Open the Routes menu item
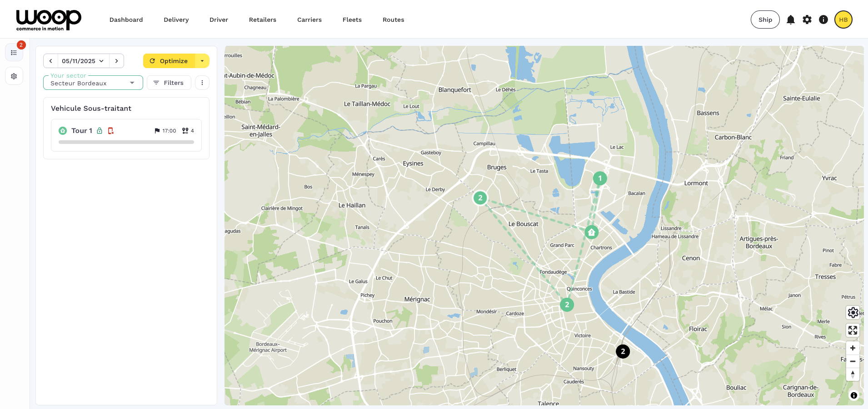 [x=393, y=20]
